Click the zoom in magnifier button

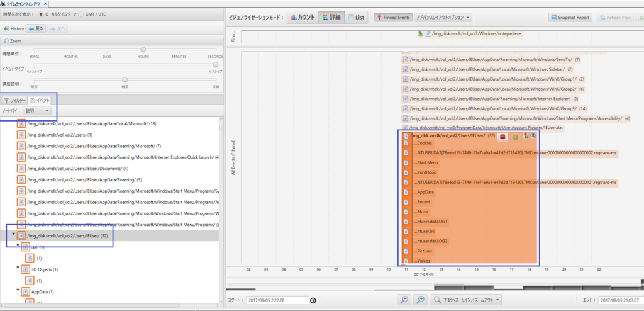[x=420, y=300]
